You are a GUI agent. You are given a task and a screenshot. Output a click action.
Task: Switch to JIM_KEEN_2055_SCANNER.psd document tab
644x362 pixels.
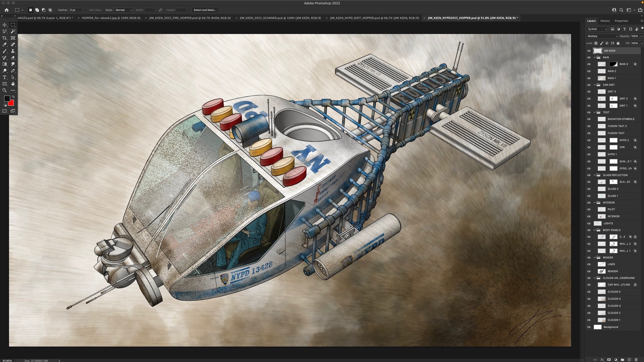280,18
